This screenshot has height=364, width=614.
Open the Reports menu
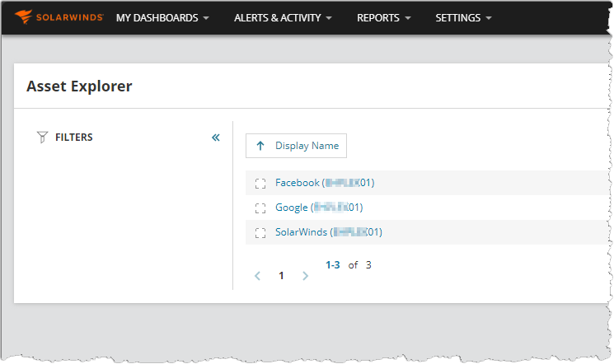(x=384, y=18)
